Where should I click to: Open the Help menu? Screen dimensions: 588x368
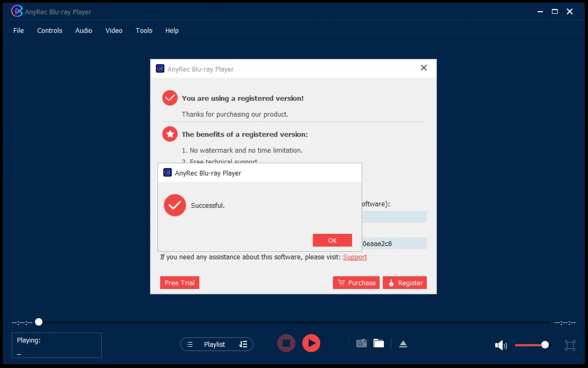coord(172,31)
